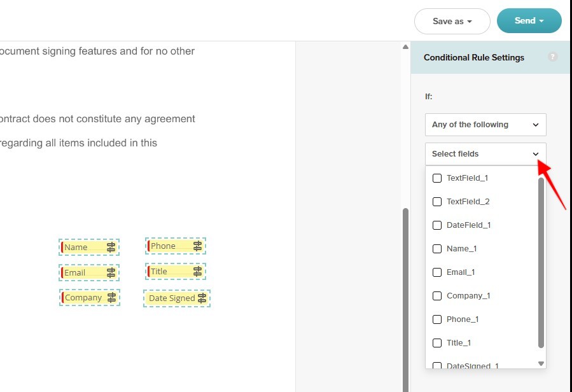
Task: Check the DateField_1 checkbox
Action: [x=437, y=225]
